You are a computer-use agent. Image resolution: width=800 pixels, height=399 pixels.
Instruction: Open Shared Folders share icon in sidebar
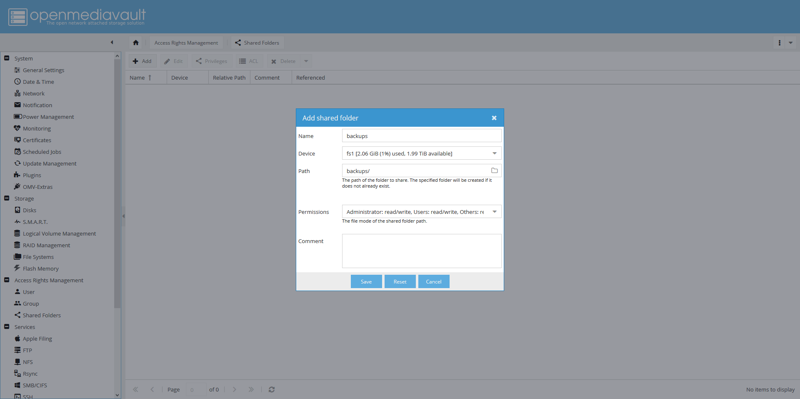coord(17,315)
